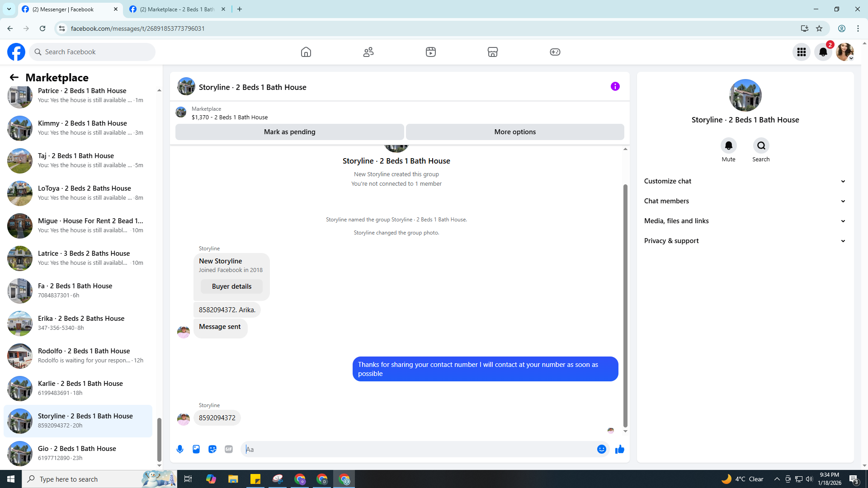The image size is (868, 488).
Task: Switch to the Marketplace browser tab
Action: click(x=177, y=9)
